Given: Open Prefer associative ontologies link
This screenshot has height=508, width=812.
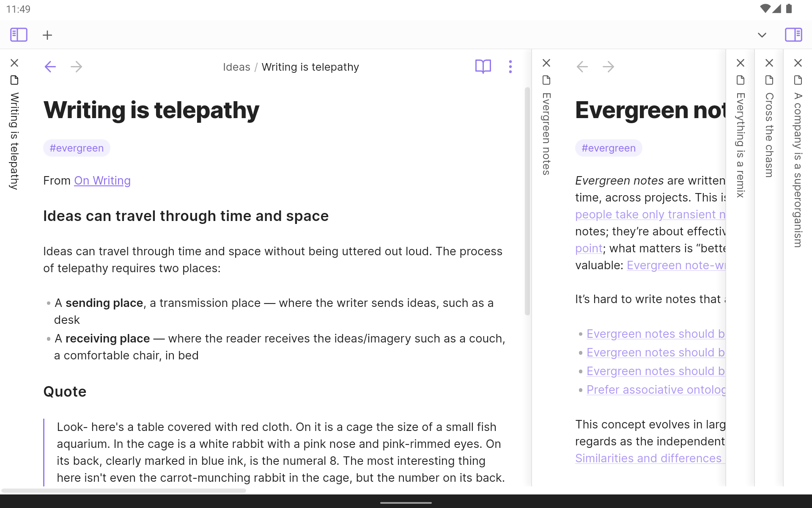Looking at the screenshot, I should (656, 390).
